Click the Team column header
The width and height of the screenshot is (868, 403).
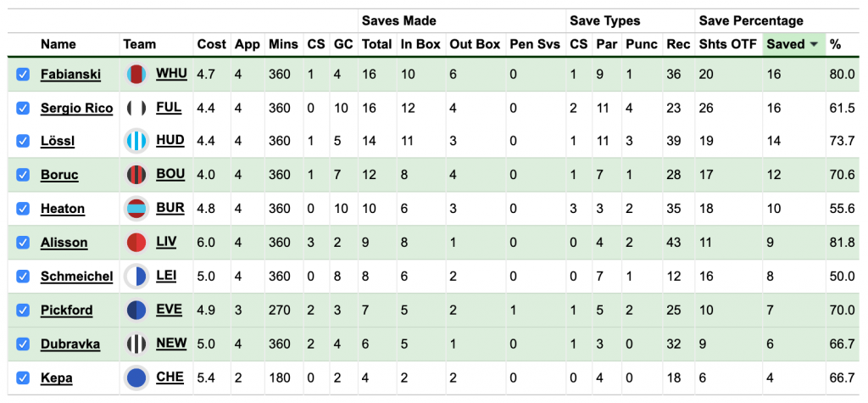(x=139, y=44)
